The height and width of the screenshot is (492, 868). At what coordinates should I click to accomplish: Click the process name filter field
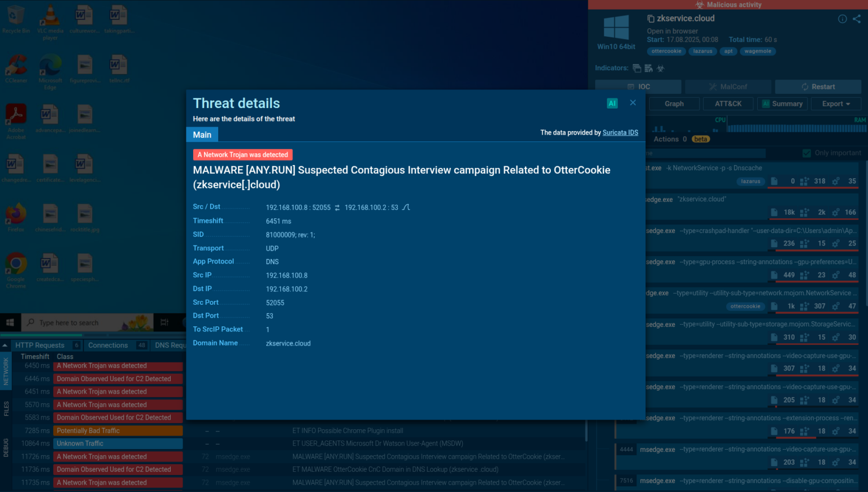click(705, 153)
